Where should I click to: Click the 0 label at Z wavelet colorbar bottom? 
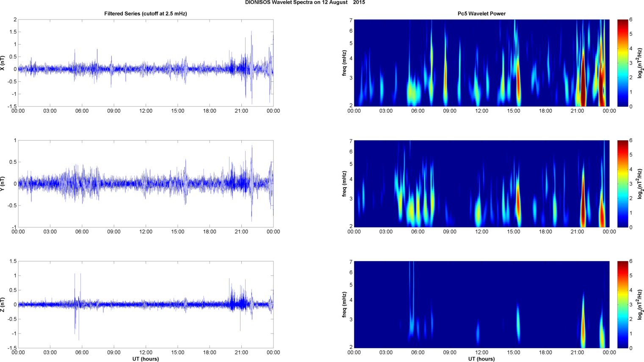(631, 348)
